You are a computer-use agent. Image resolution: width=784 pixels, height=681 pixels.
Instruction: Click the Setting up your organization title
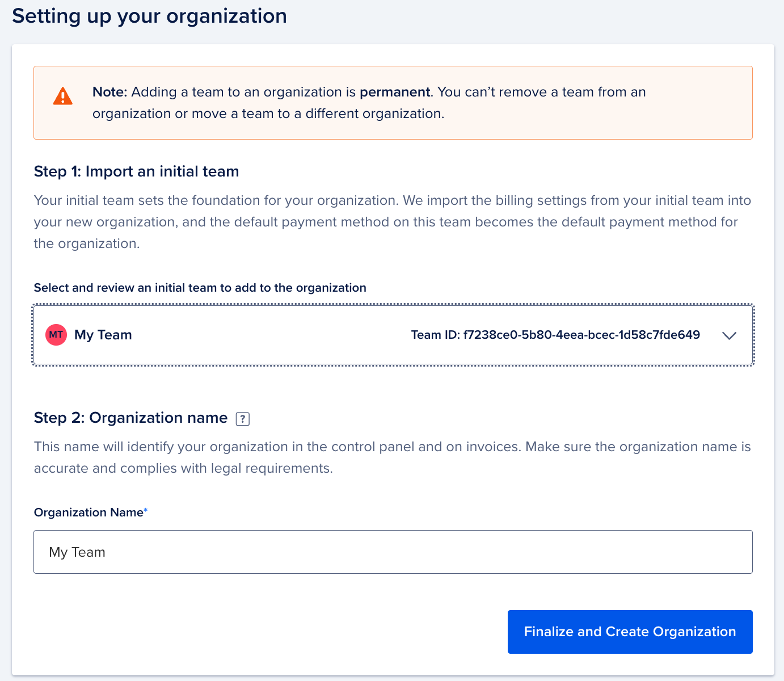tap(149, 16)
